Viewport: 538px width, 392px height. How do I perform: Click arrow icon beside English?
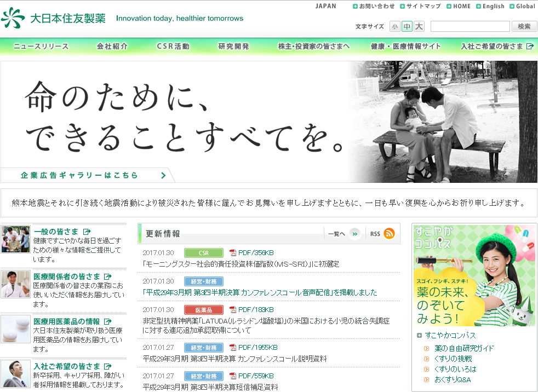click(x=478, y=6)
